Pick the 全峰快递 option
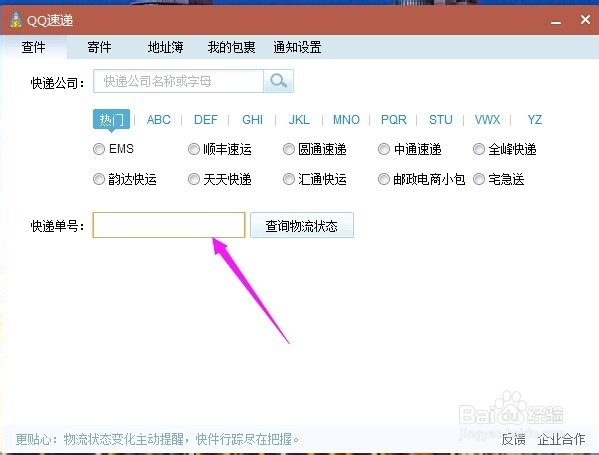 479,149
